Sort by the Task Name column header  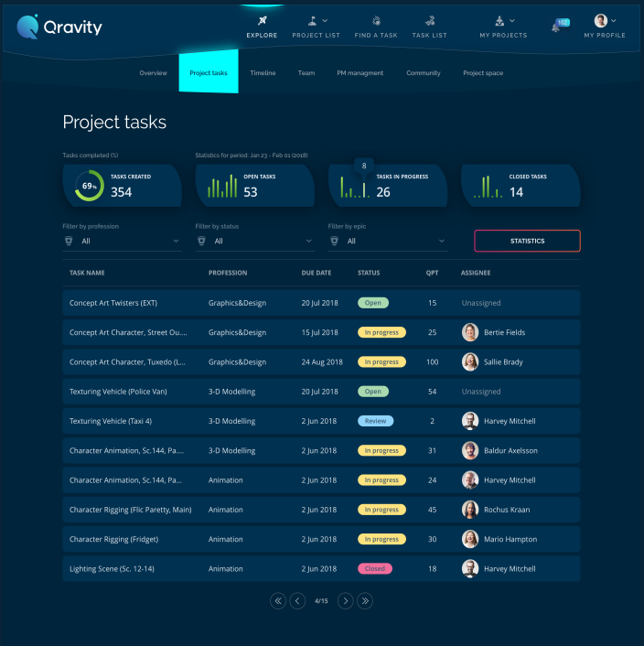[x=87, y=273]
